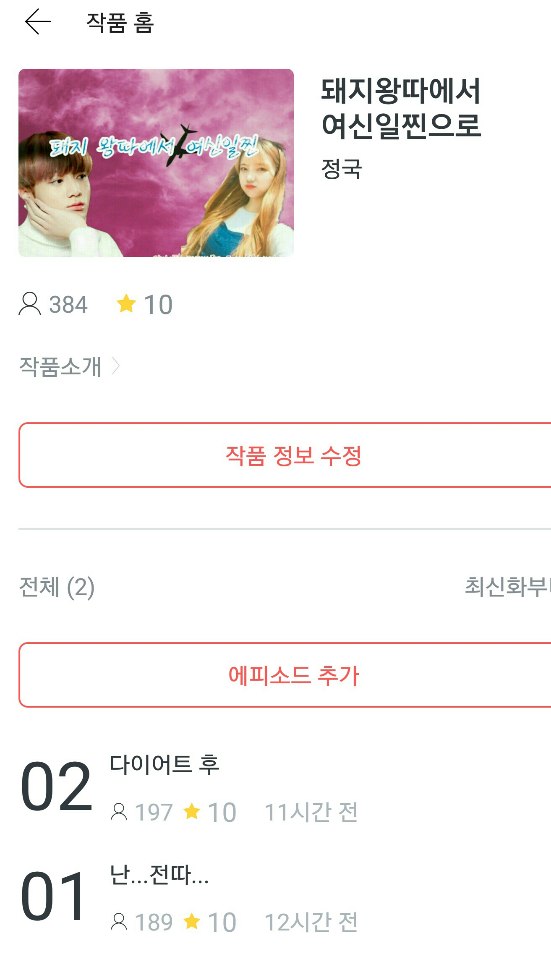The width and height of the screenshot is (551, 980).
Task: Open episode 02 titled 다이어트 후
Action: click(165, 764)
